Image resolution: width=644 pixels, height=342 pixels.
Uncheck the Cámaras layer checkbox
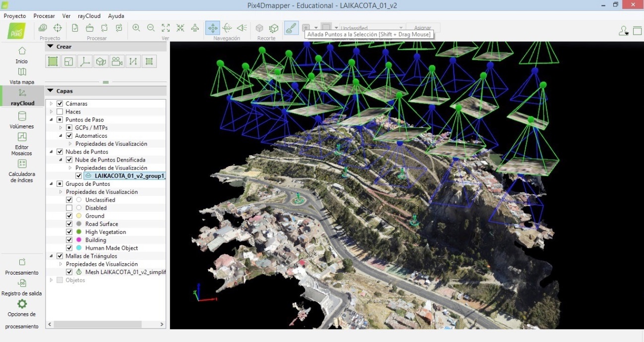click(60, 104)
